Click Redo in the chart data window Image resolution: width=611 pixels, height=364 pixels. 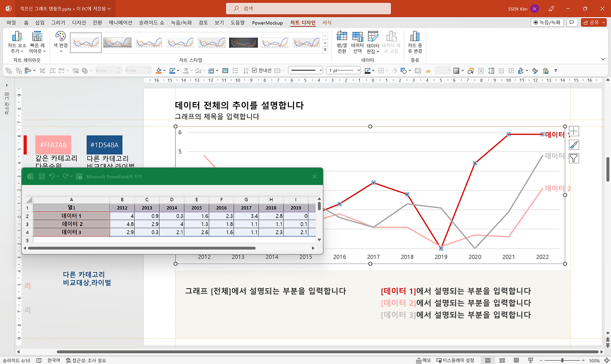tap(66, 177)
